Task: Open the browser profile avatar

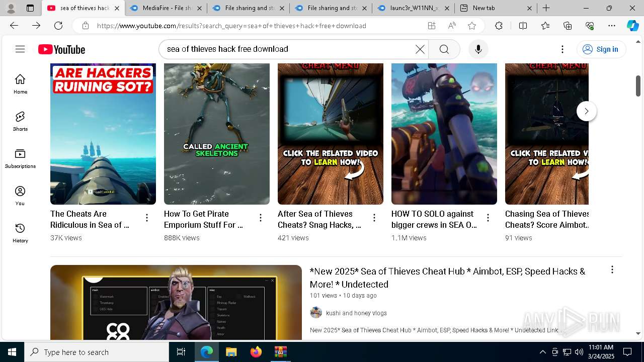Action: (x=11, y=8)
